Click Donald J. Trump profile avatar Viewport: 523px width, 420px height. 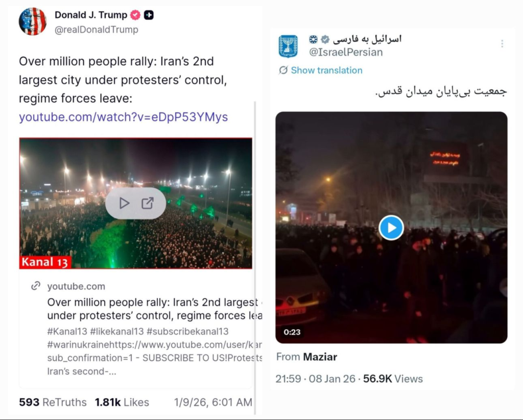click(33, 21)
